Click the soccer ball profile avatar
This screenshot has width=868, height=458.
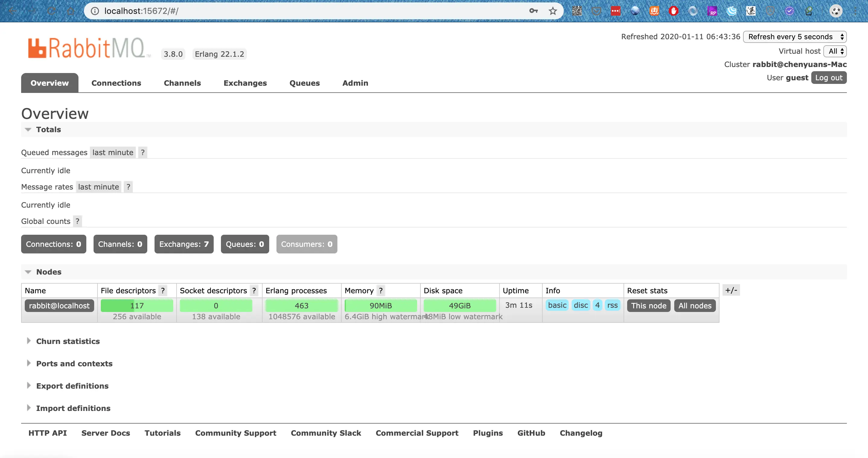tap(836, 11)
